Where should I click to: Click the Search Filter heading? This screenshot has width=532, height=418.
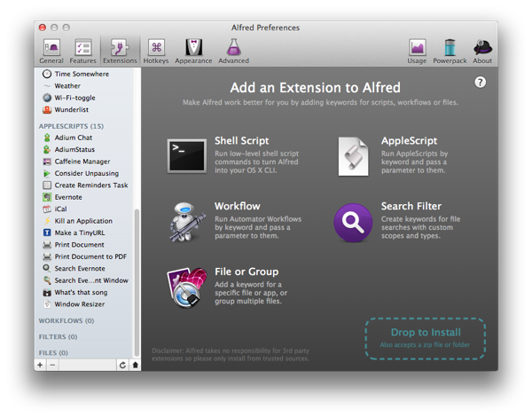pyautogui.click(x=411, y=206)
